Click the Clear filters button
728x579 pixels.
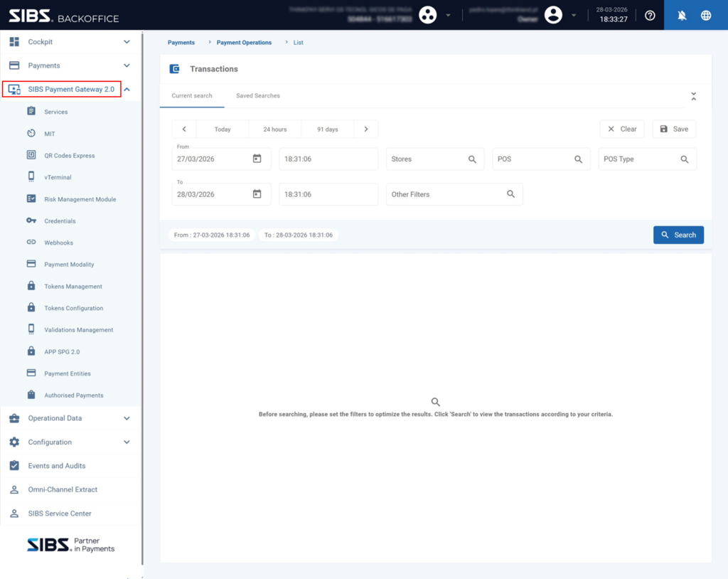(622, 129)
